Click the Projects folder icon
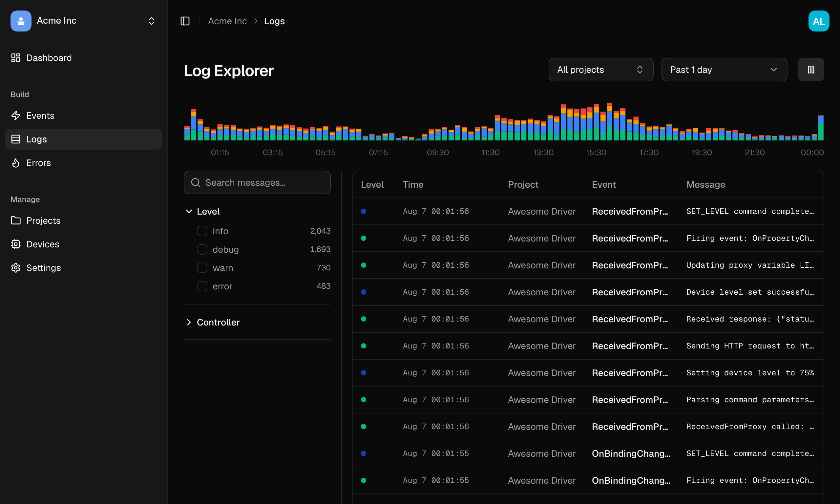The width and height of the screenshot is (840, 504). click(16, 220)
